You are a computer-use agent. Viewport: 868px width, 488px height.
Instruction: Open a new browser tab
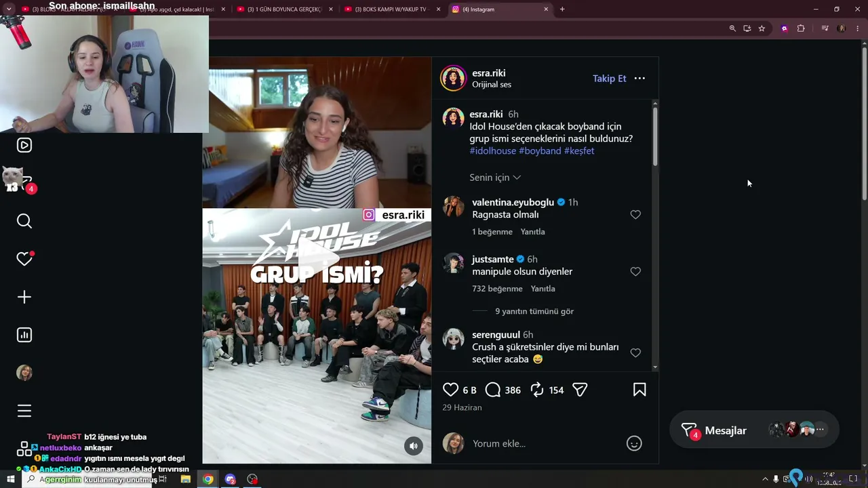click(x=562, y=9)
